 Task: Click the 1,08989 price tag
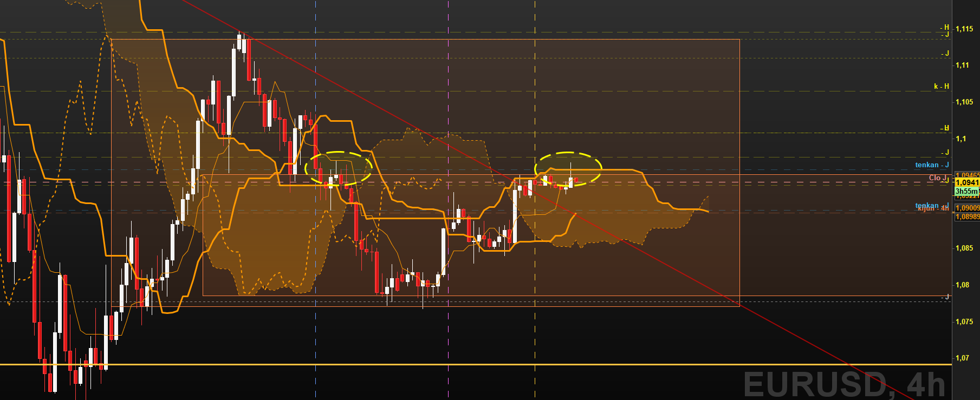click(967, 217)
